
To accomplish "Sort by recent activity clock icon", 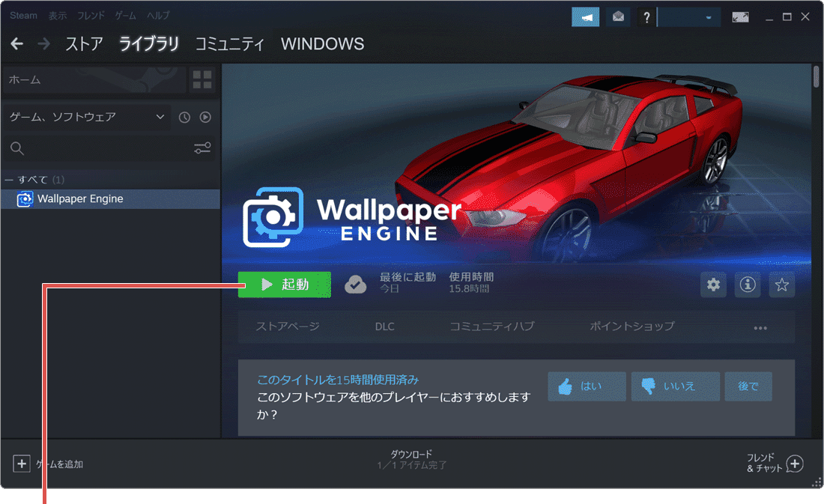I will point(184,117).
